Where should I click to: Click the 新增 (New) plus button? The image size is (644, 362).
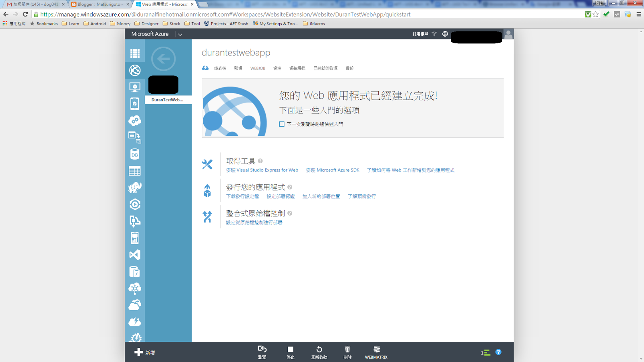pyautogui.click(x=144, y=352)
